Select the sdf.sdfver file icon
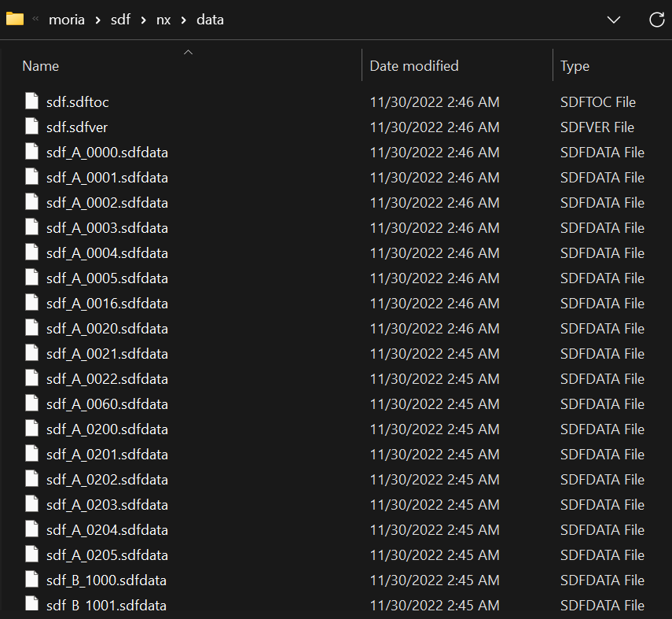Screen dimensions: 672x619 [31, 127]
